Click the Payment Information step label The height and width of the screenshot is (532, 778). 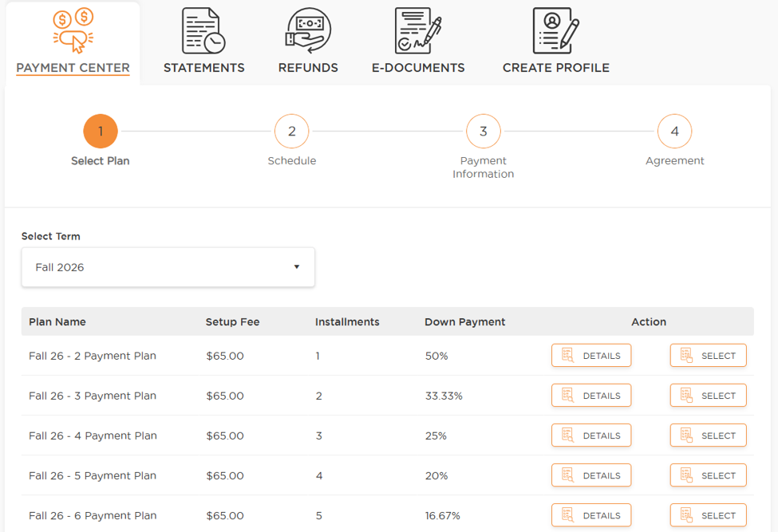tap(484, 167)
